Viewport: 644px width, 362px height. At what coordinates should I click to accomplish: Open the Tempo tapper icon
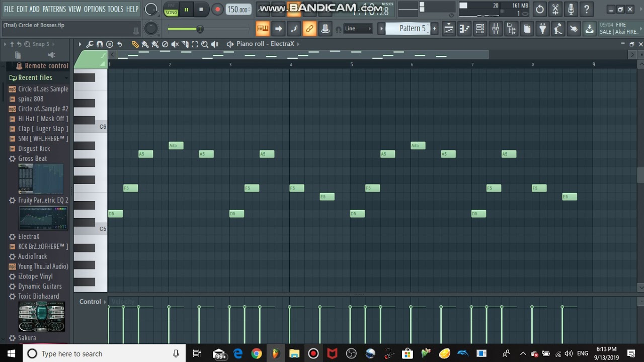pos(558,29)
